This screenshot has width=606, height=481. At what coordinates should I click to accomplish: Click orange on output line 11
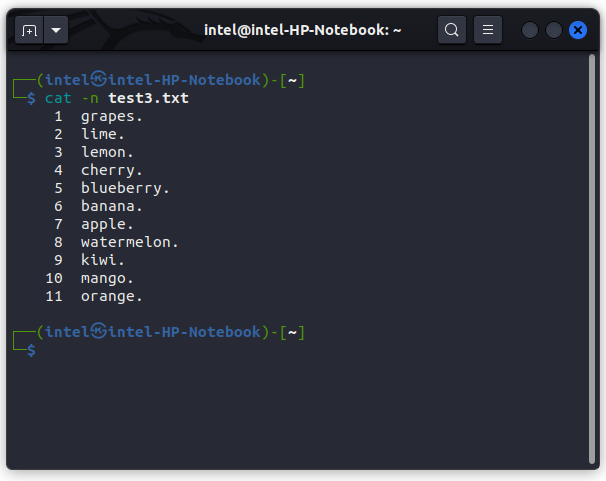coord(107,296)
